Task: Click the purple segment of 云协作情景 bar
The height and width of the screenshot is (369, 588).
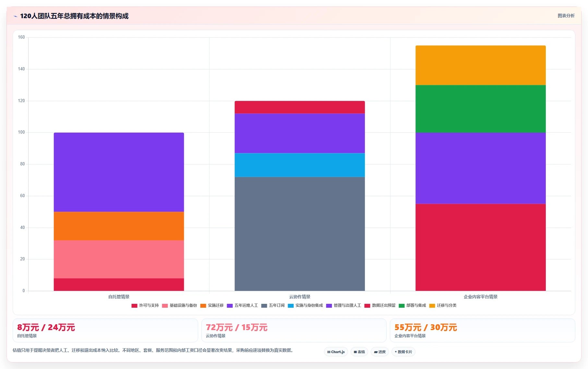Action: 300,133
